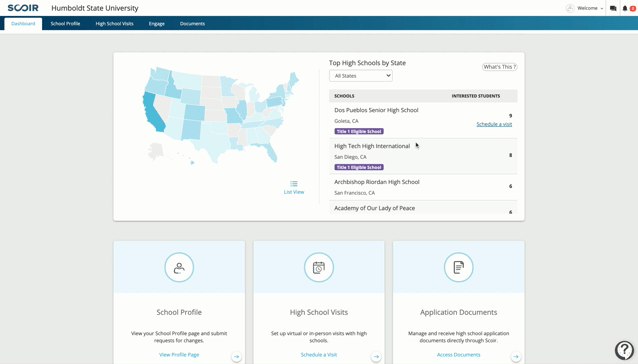638x364 pixels.
Task: Click the List View icon
Action: 294,184
